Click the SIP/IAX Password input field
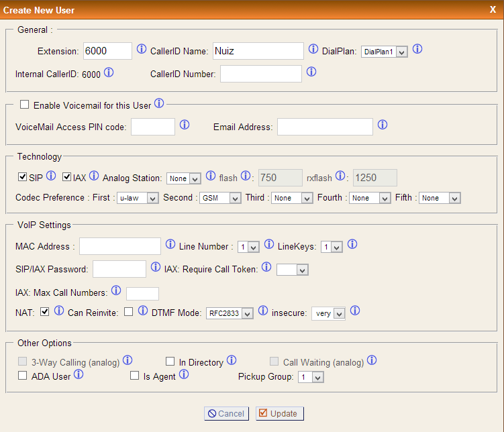Screen dimensions: 504x432 [x=119, y=269]
